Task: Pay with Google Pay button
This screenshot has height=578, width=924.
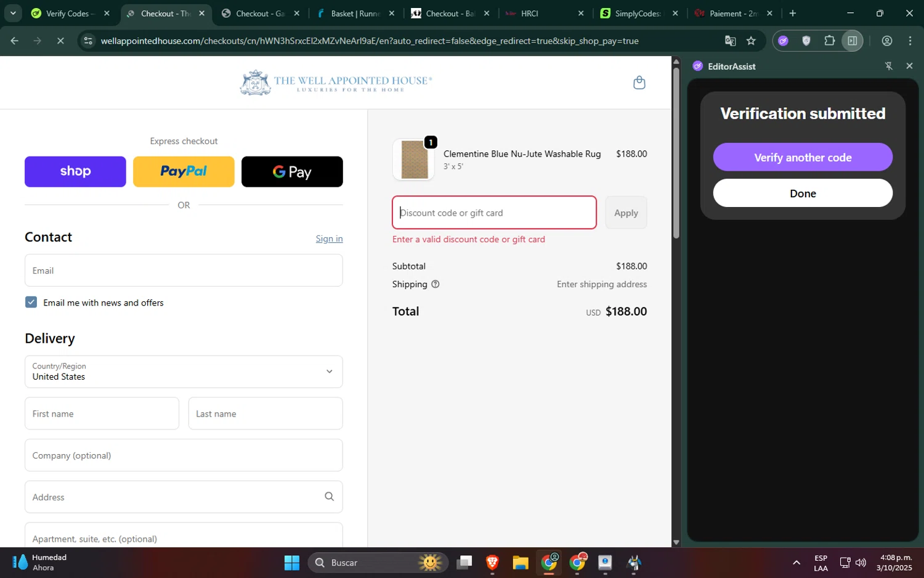Action: (x=292, y=171)
